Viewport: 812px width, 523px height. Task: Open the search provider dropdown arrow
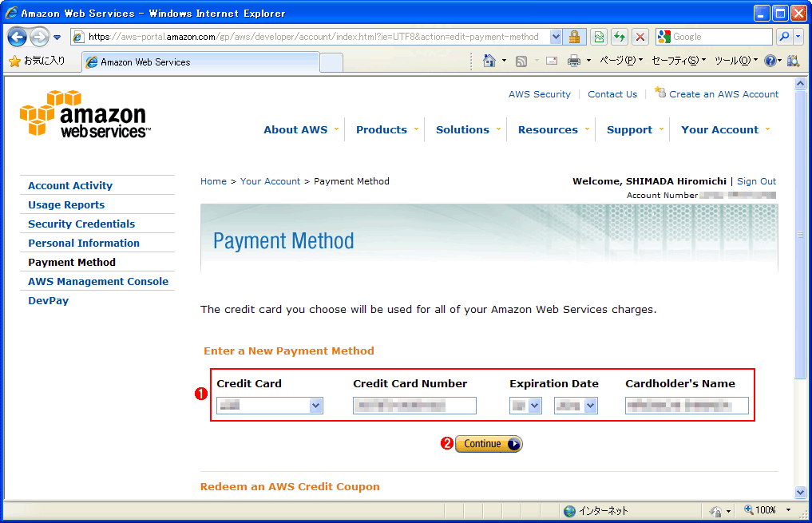798,37
